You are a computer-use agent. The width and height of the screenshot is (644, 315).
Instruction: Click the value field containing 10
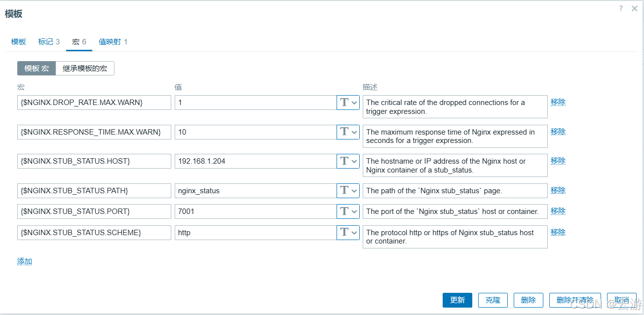coord(256,132)
